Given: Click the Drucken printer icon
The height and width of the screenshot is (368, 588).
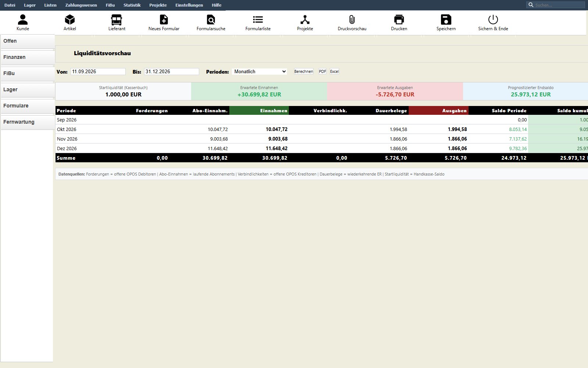Looking at the screenshot, I should (399, 20).
